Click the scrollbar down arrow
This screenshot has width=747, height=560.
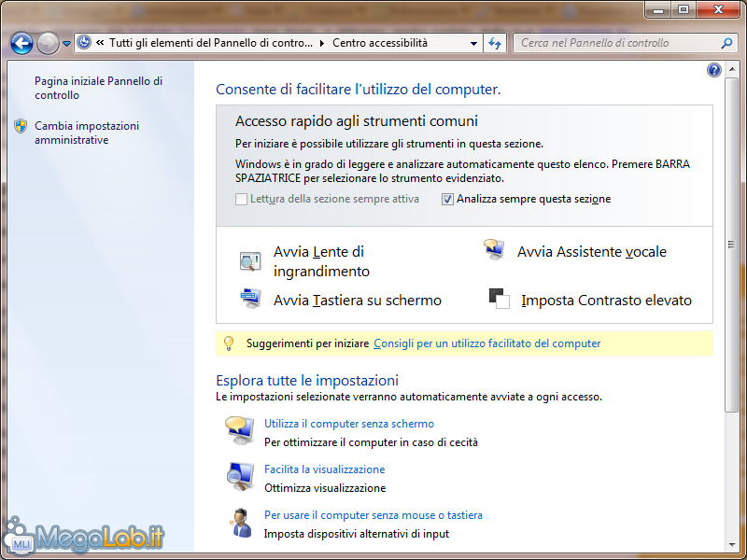point(732,544)
